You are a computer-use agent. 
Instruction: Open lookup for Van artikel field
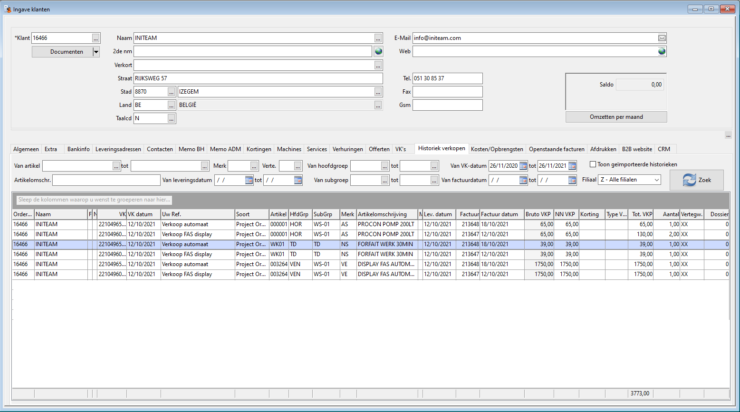pos(116,166)
